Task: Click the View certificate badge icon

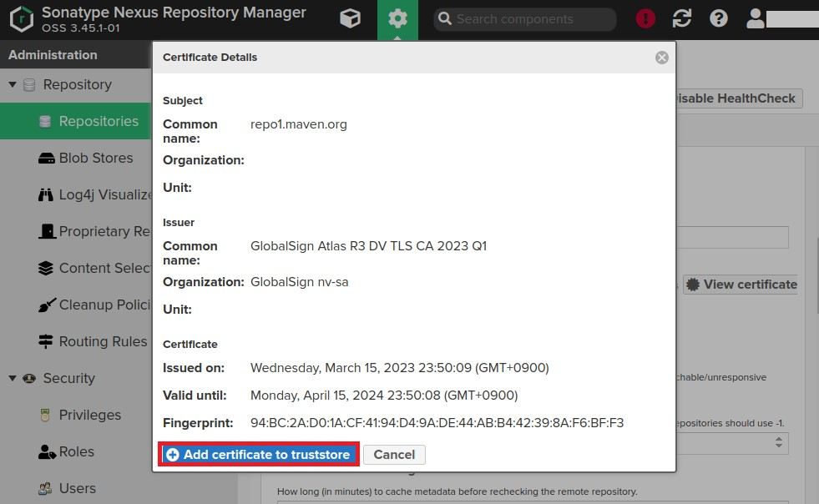Action: pyautogui.click(x=693, y=285)
